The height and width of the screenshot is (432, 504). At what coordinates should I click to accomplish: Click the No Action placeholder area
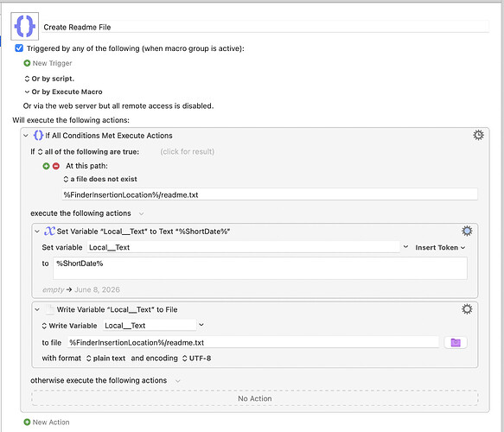pyautogui.click(x=254, y=398)
